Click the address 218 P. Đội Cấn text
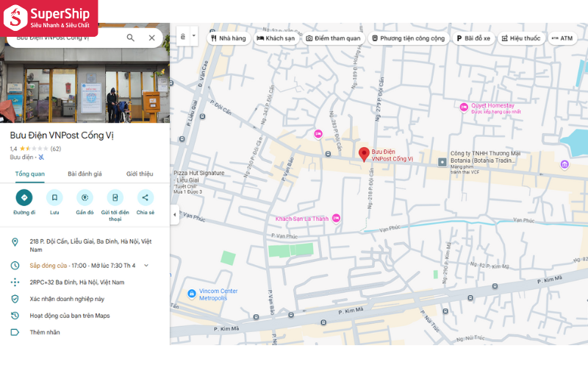 [90, 246]
